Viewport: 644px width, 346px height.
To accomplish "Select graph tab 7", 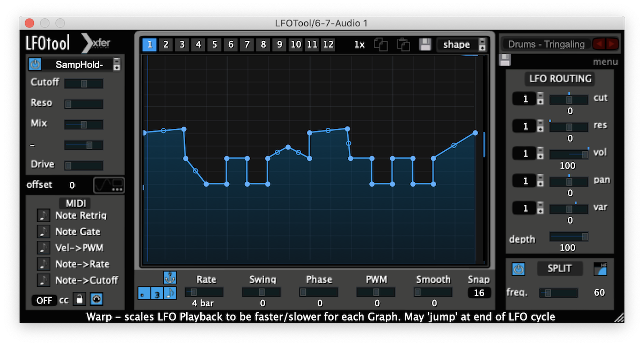I will pos(247,45).
